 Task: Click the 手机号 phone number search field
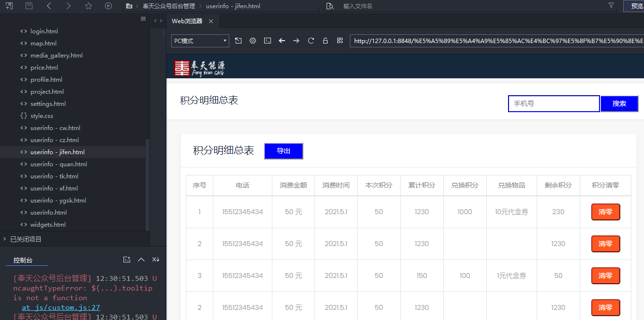tap(554, 103)
